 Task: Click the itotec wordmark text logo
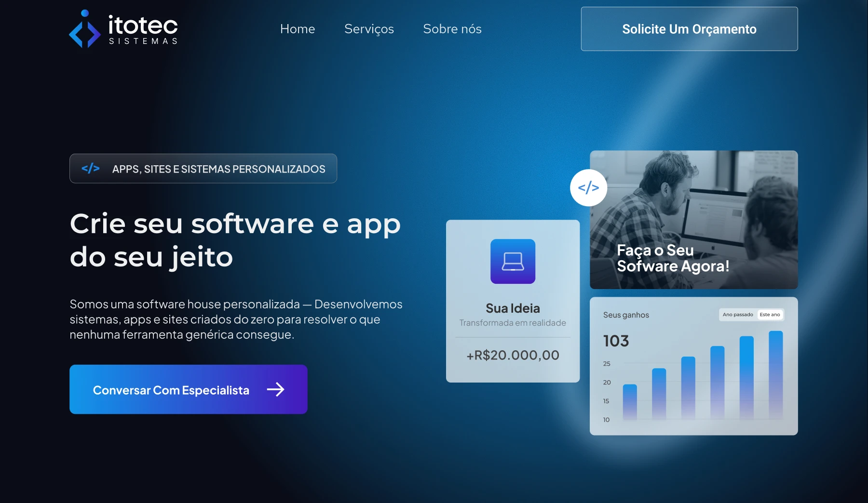[143, 30]
